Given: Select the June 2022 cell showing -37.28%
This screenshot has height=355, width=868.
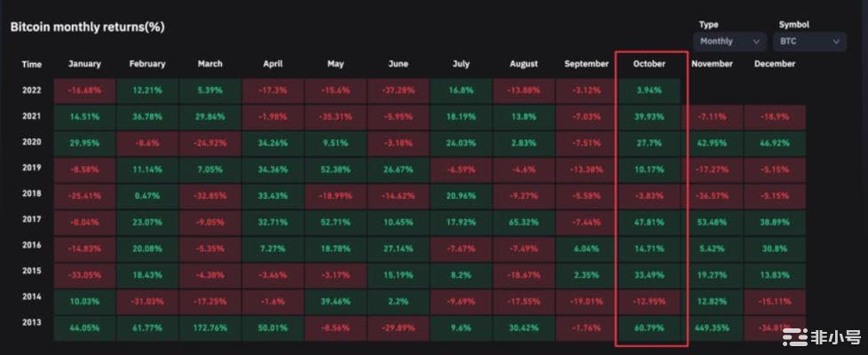Looking at the screenshot, I should tap(398, 91).
